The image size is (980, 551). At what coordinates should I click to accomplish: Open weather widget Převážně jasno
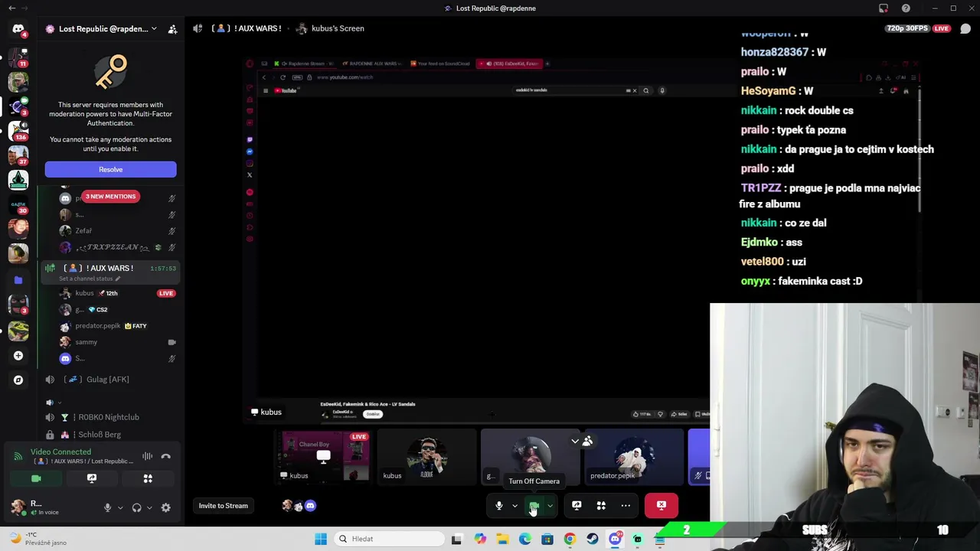pyautogui.click(x=37, y=539)
